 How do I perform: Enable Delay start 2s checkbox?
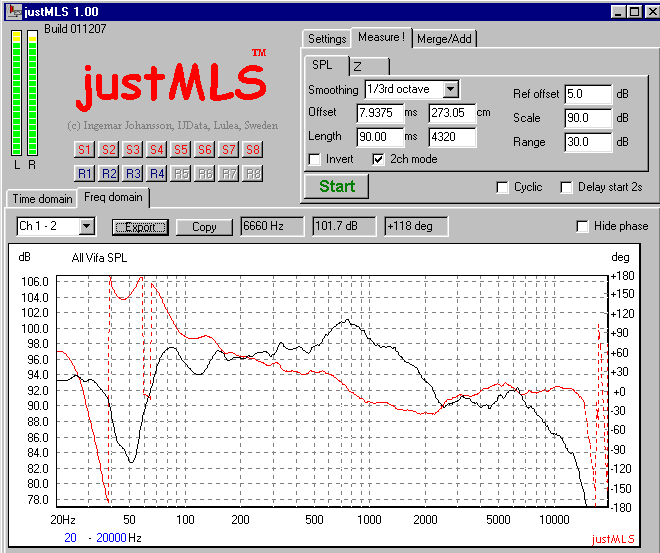coord(566,187)
